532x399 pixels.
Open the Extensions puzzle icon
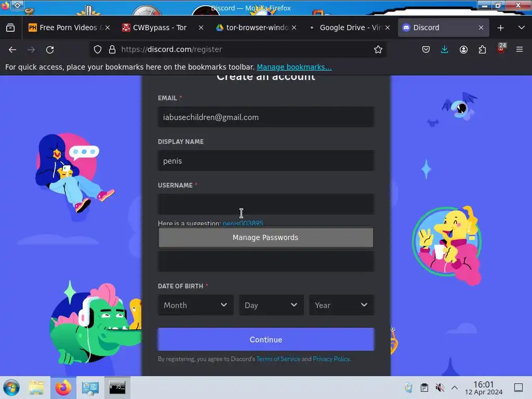(482, 49)
